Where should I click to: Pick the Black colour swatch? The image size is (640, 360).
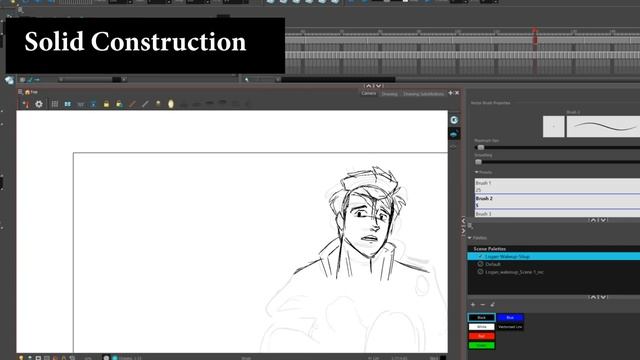[482, 318]
